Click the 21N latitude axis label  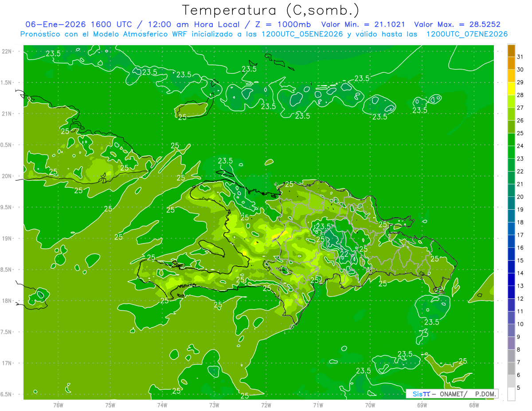tap(7, 114)
